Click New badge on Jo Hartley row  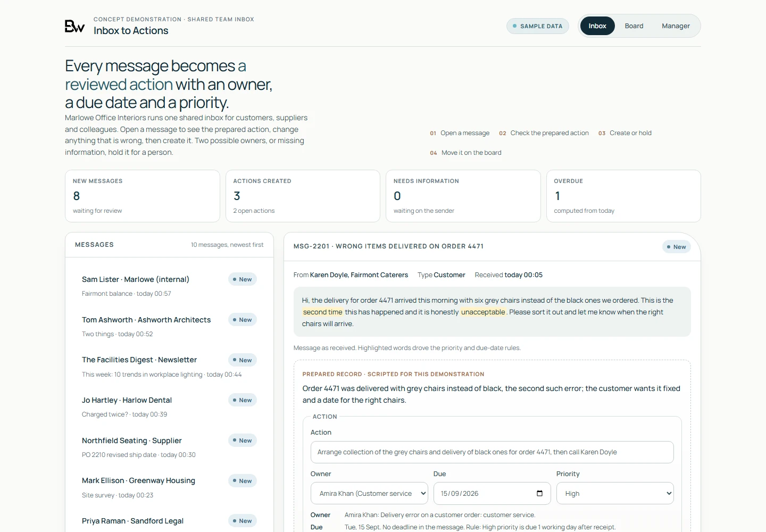[x=243, y=400]
